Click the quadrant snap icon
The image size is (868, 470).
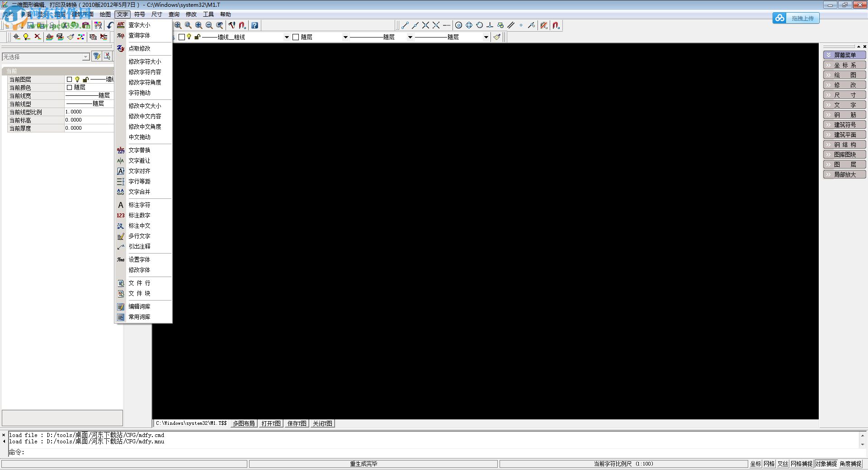[469, 25]
